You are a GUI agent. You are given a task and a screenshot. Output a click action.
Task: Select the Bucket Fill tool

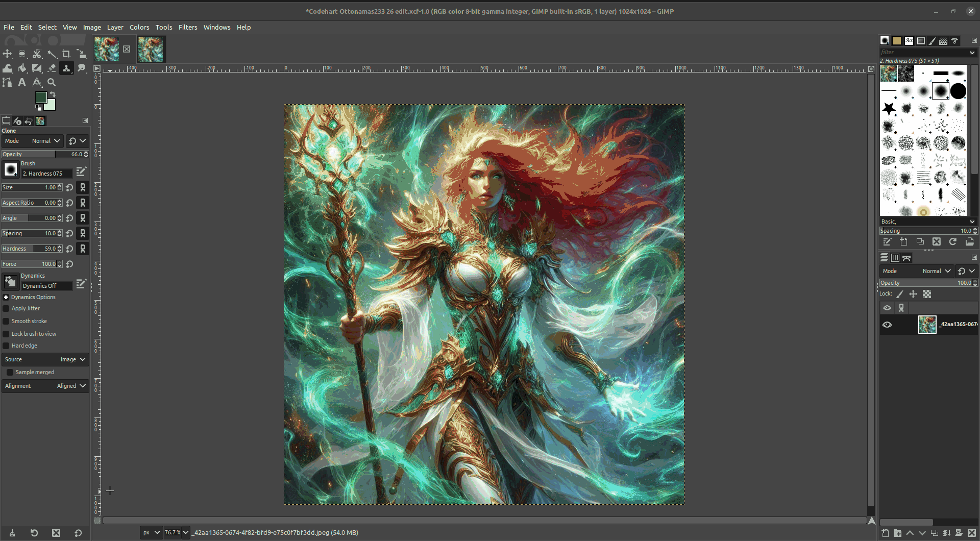22,68
